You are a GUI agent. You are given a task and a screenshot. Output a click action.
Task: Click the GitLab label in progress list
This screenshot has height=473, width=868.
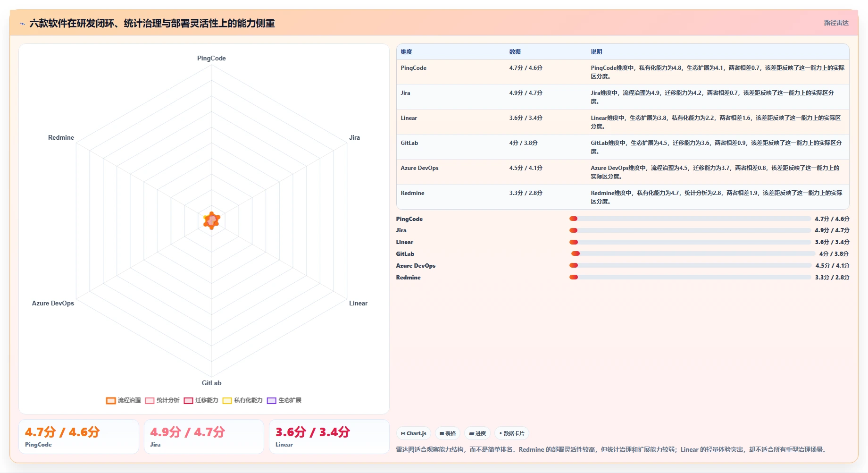point(405,254)
